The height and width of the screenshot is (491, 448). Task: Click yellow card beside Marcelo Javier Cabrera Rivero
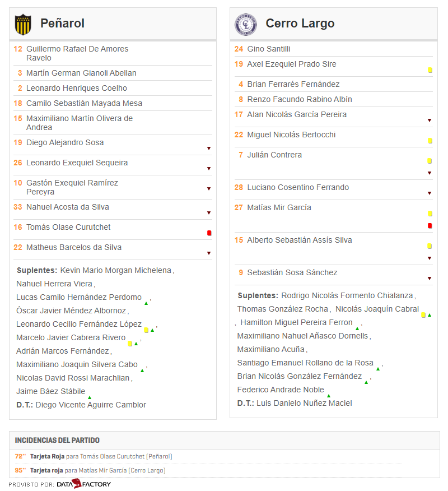pos(130,344)
